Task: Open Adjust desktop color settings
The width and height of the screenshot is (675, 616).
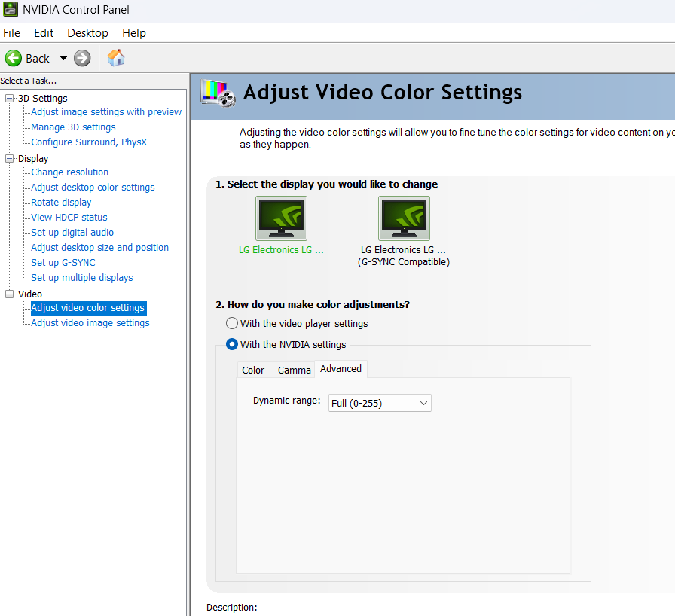Action: tap(93, 187)
